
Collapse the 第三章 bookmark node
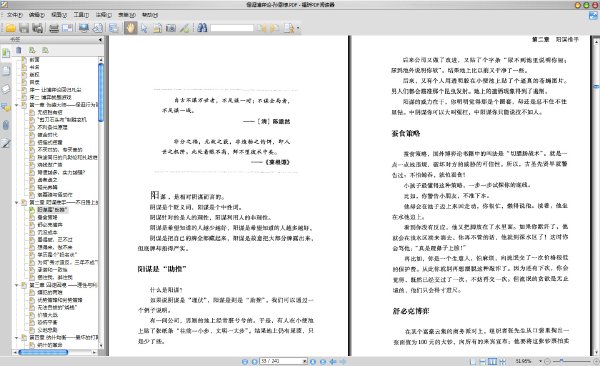(x=16, y=285)
